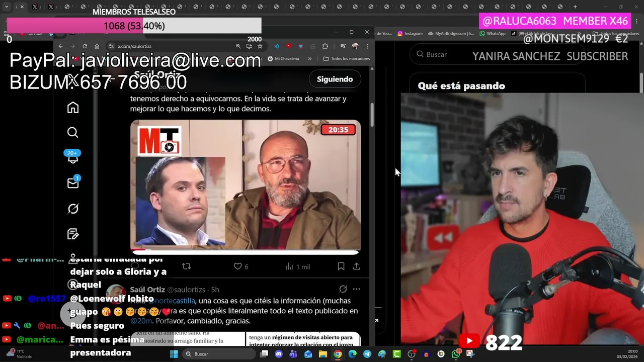Viewport: 644px width, 362px height.
Task: Open weather widget showing 11°C Nublado
Action: point(19,354)
